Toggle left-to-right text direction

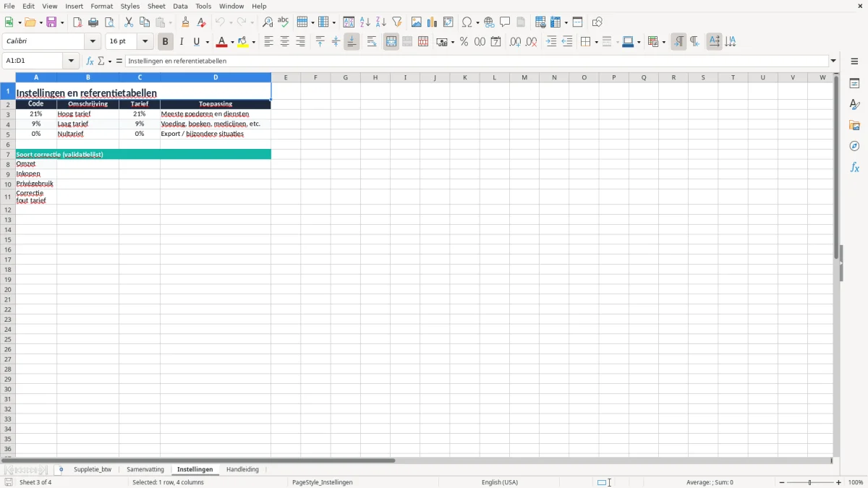pyautogui.click(x=678, y=42)
